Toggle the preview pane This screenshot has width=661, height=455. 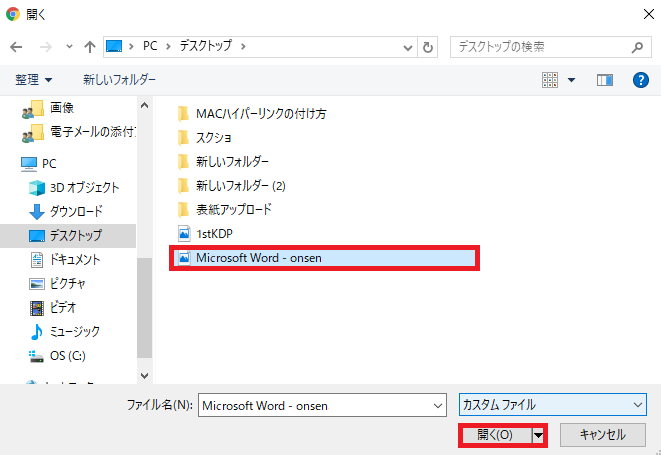coord(605,80)
